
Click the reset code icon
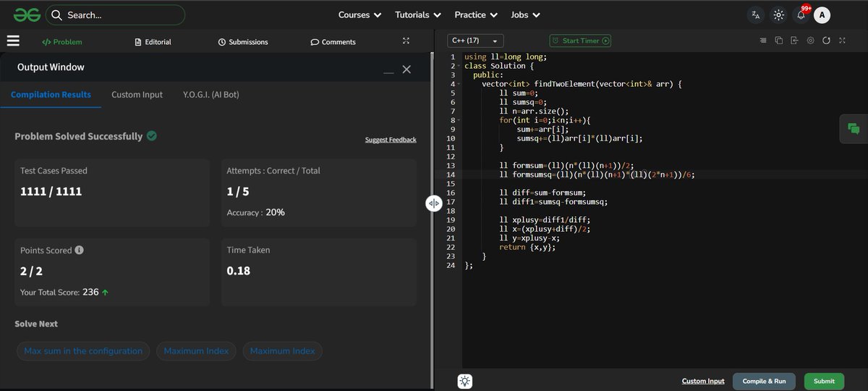coord(826,41)
